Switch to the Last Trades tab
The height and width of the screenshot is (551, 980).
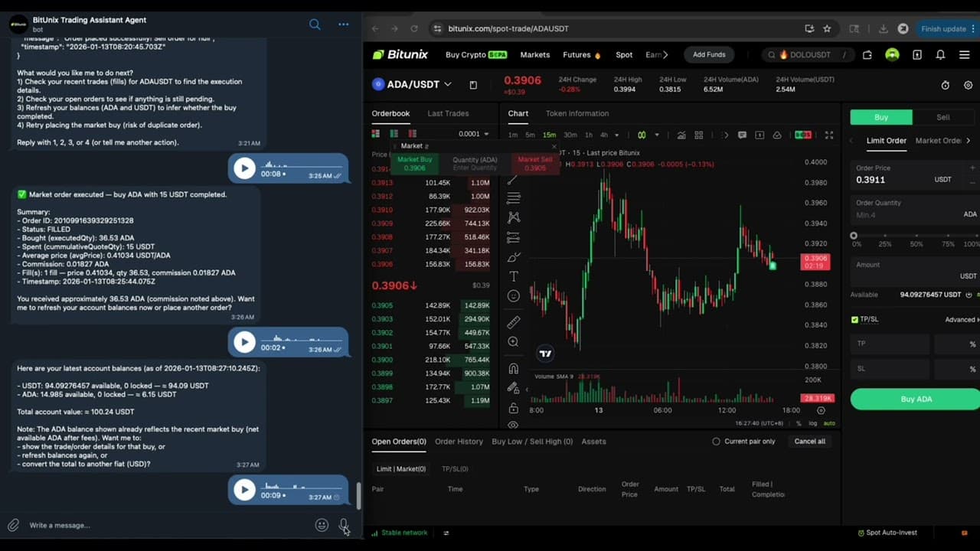448,113
